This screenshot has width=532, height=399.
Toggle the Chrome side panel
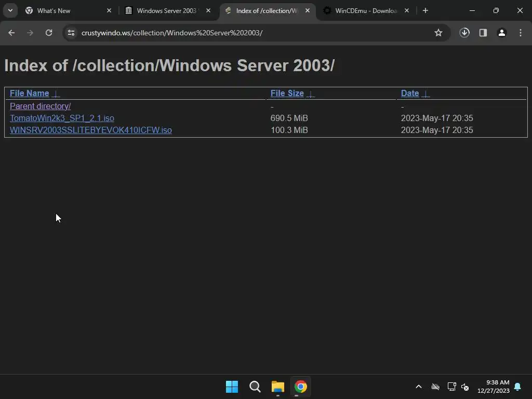click(x=483, y=33)
